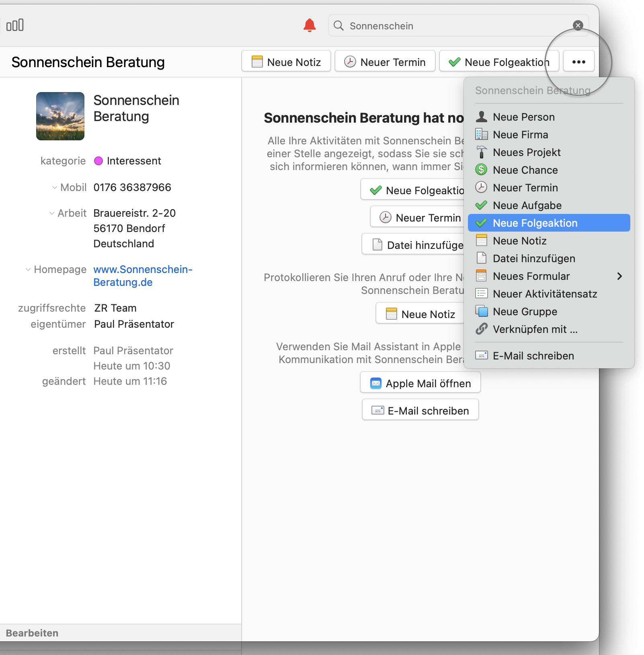Click the sidebar columns icon at top left
Viewport: 644px width, 655px height.
(15, 25)
